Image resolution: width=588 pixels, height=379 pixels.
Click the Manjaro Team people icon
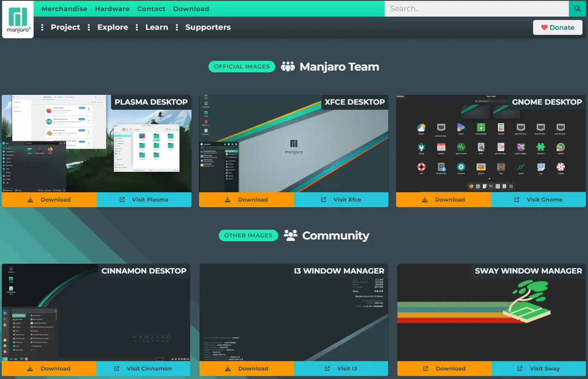[288, 67]
